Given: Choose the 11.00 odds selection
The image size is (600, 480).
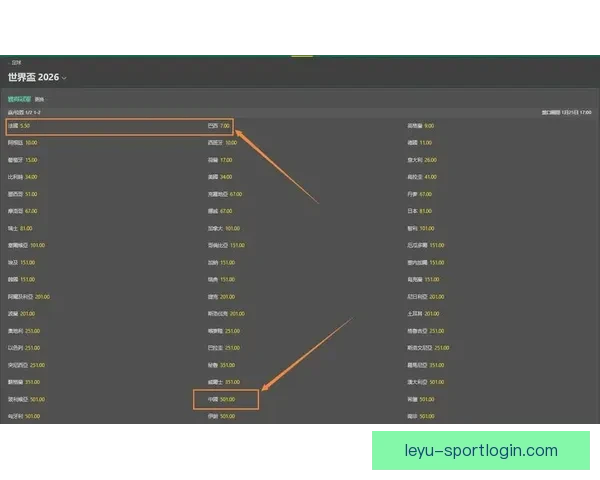Looking at the screenshot, I should (x=426, y=143).
